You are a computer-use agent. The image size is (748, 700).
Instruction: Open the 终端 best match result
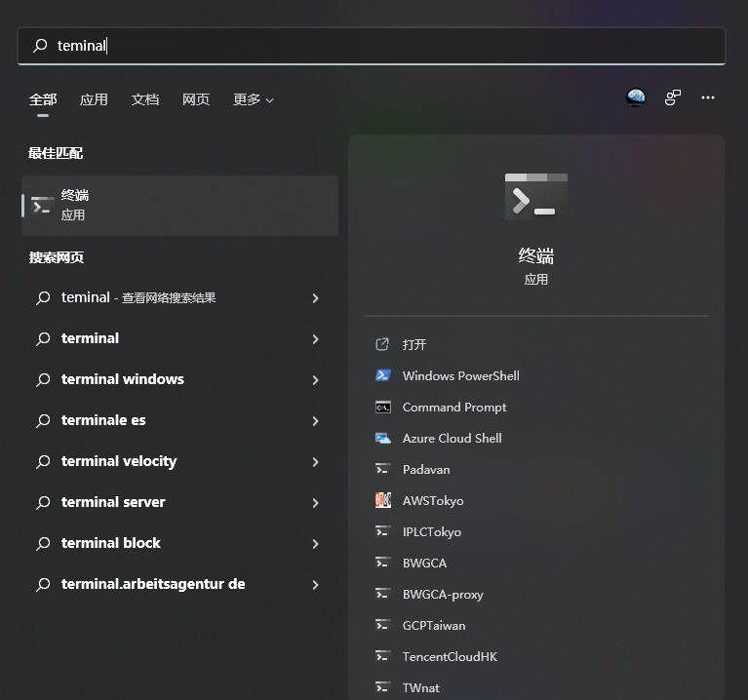[x=179, y=206]
